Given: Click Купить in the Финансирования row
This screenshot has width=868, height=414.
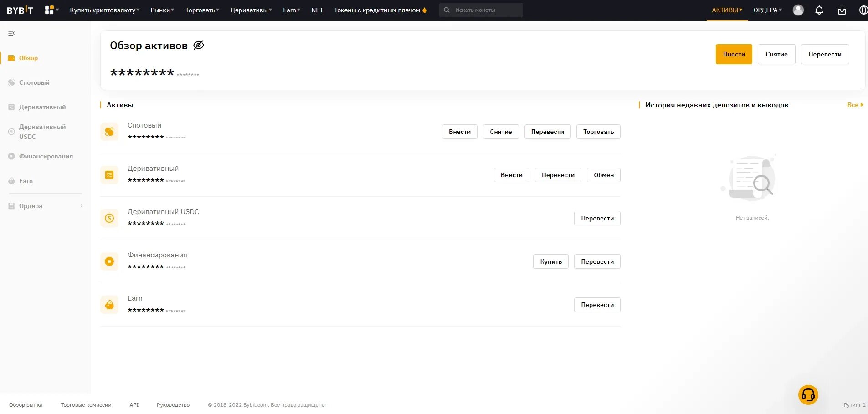Looking at the screenshot, I should pyautogui.click(x=551, y=261).
